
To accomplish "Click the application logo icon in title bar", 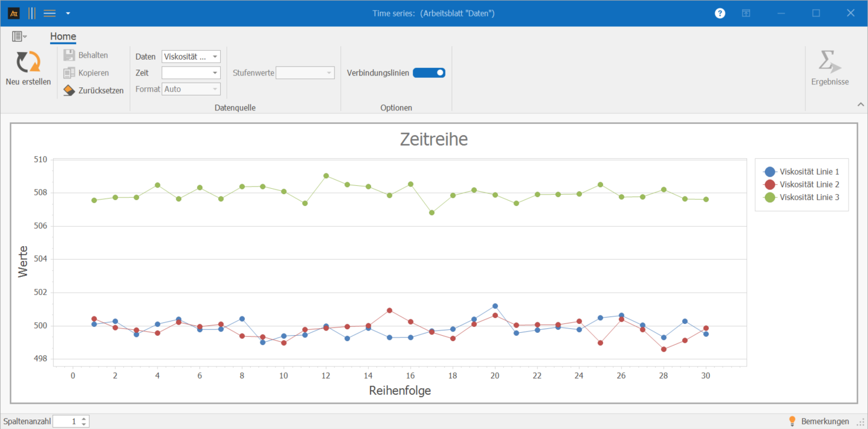I will coord(14,13).
